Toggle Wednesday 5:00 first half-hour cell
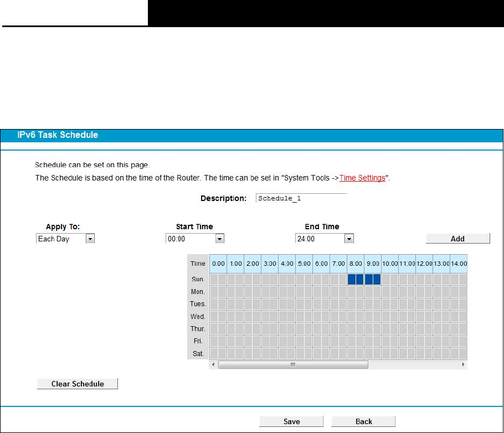The image size is (504, 433). (300, 317)
